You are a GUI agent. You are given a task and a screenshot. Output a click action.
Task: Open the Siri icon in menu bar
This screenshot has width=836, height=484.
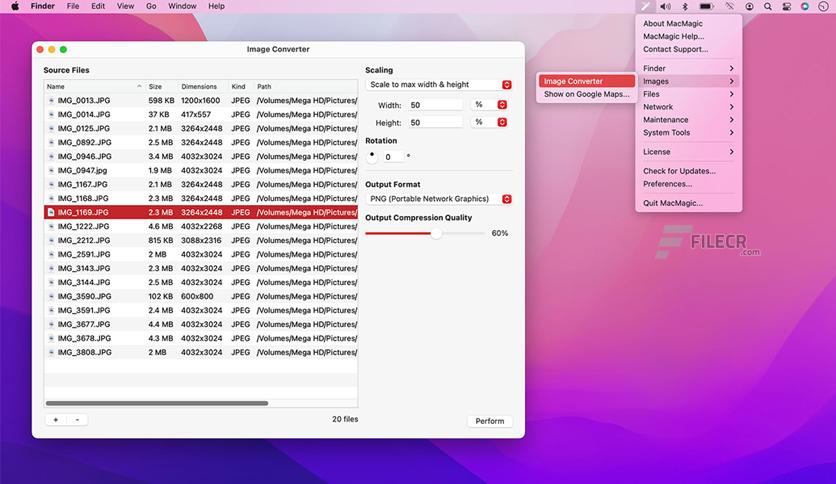pyautogui.click(x=805, y=6)
